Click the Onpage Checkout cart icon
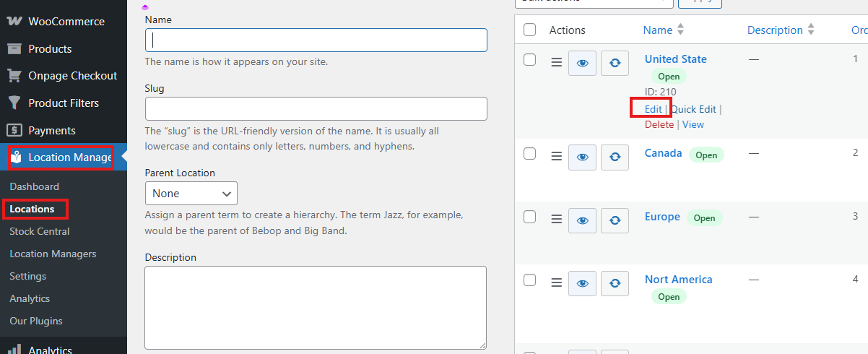The width and height of the screenshot is (868, 354). point(14,76)
